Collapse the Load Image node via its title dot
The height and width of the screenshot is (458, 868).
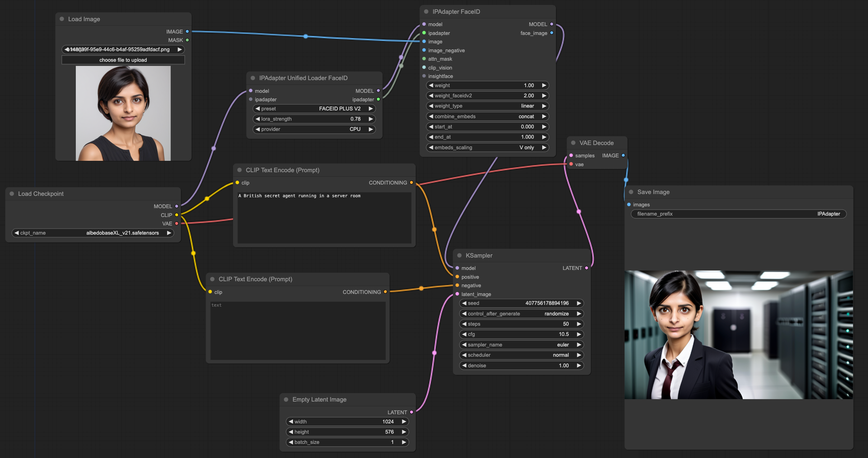[62, 19]
